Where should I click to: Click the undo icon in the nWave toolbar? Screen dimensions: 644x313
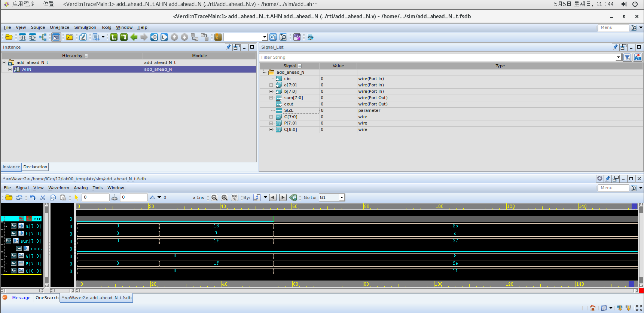[x=33, y=197]
